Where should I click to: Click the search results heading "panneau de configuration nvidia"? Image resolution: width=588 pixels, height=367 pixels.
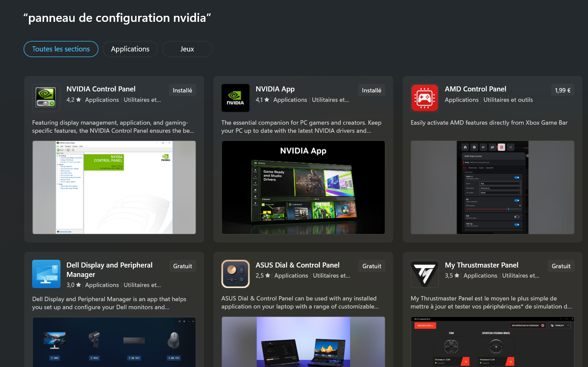point(117,18)
